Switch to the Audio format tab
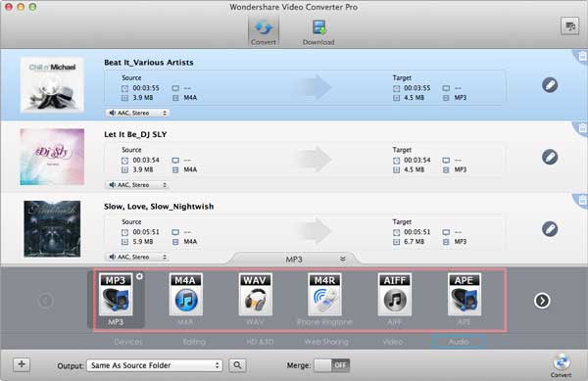This screenshot has width=588, height=381. point(459,342)
